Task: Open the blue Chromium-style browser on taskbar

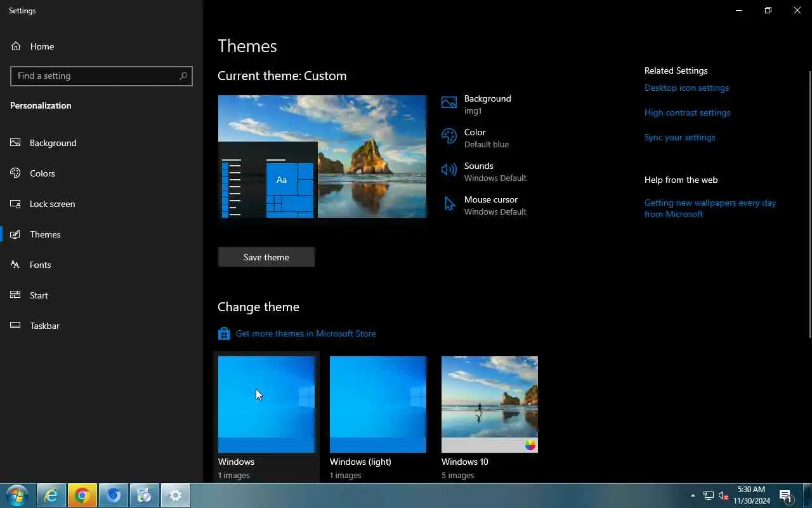Action: coord(113,495)
